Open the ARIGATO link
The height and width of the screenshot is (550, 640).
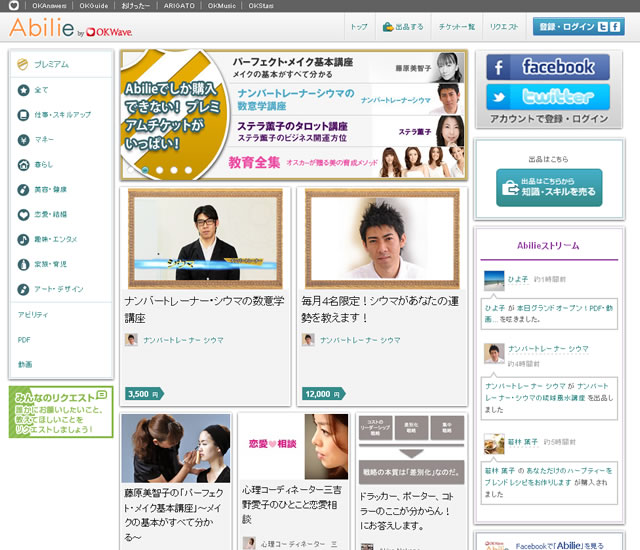[x=179, y=6]
